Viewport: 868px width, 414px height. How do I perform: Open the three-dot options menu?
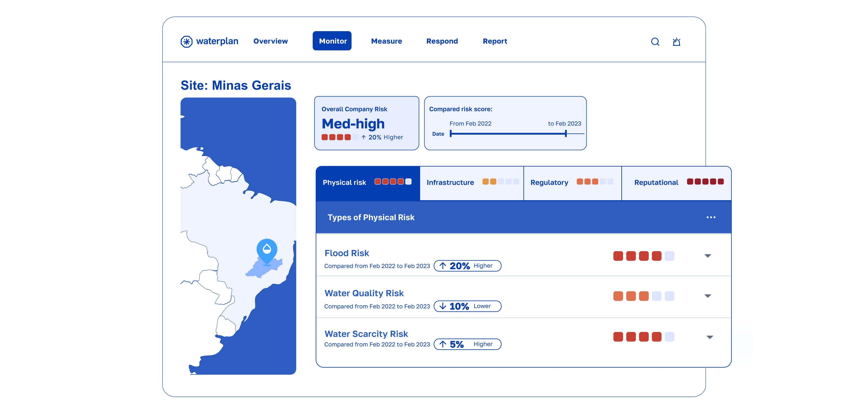point(711,217)
